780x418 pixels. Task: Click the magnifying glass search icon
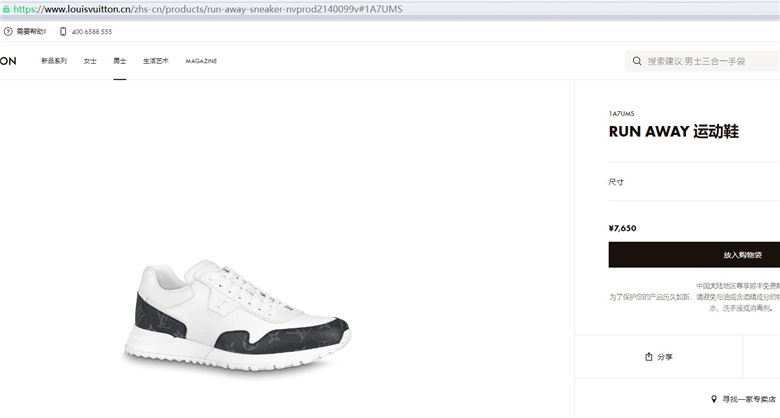click(637, 61)
